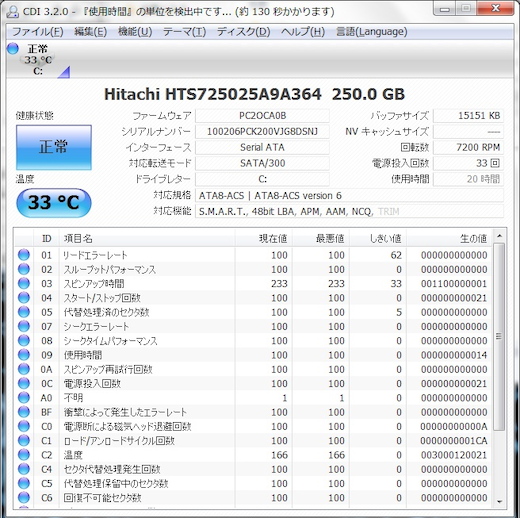Screen dimensions: 520x518
Task: Click the CrystalDiskInfo title bar app icon
Action: [13, 11]
